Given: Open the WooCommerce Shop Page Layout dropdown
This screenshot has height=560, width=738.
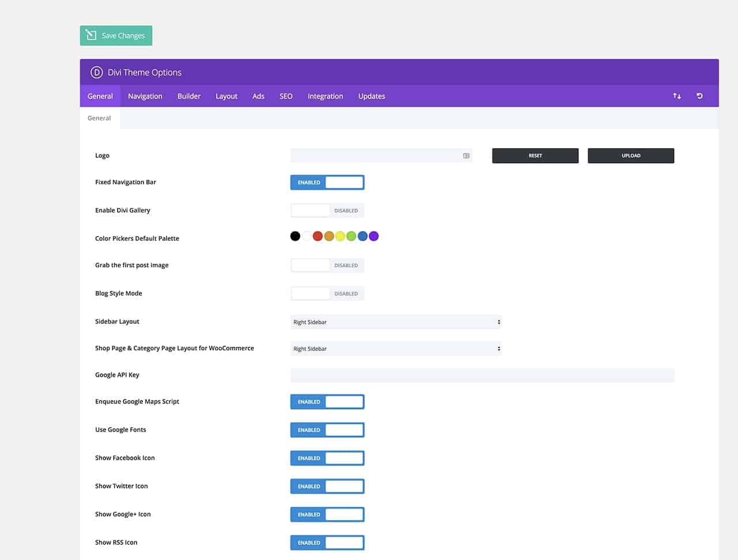Looking at the screenshot, I should [396, 349].
